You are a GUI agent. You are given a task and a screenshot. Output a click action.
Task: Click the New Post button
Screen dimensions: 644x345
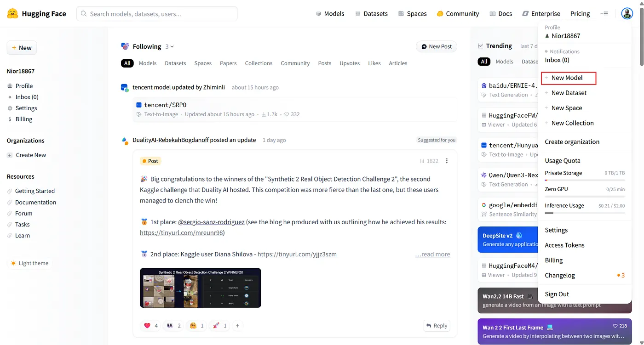tap(437, 46)
